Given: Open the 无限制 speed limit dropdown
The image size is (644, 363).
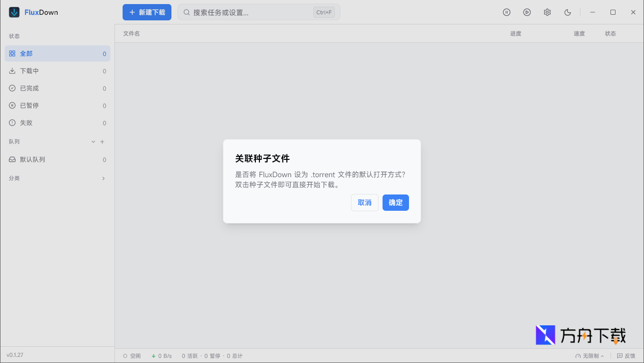Looking at the screenshot, I should tap(590, 356).
